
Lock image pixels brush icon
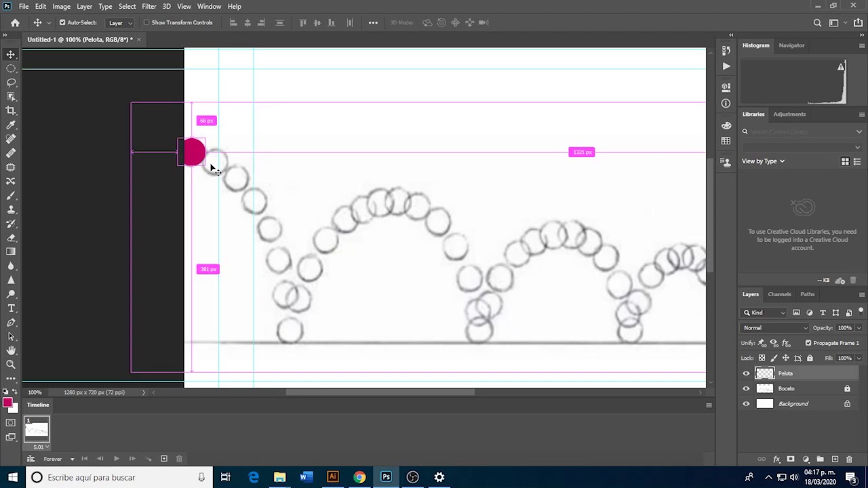click(774, 358)
